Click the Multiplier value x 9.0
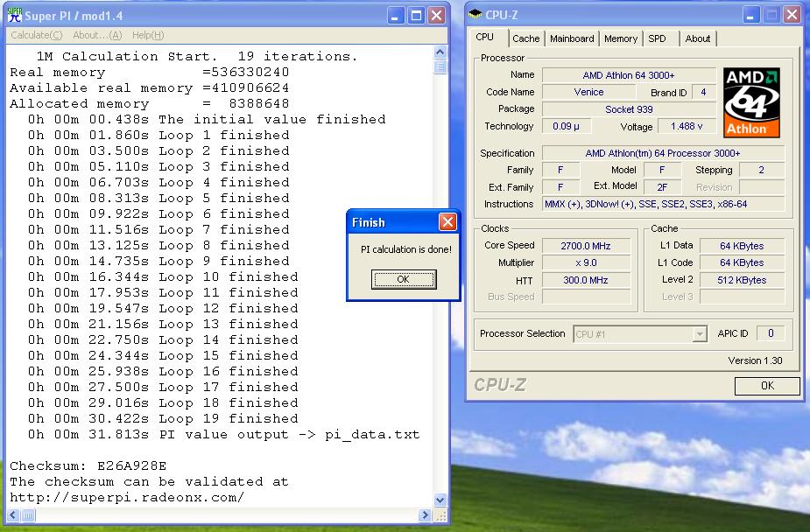This screenshot has height=532, width=810. point(586,262)
